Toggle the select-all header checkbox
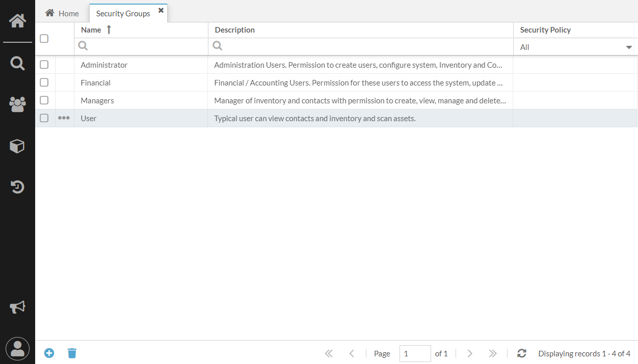 44,39
